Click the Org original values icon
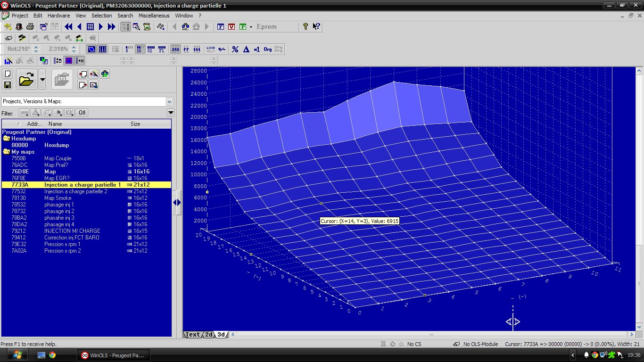Screen dimensions: 644x362 click(267, 49)
